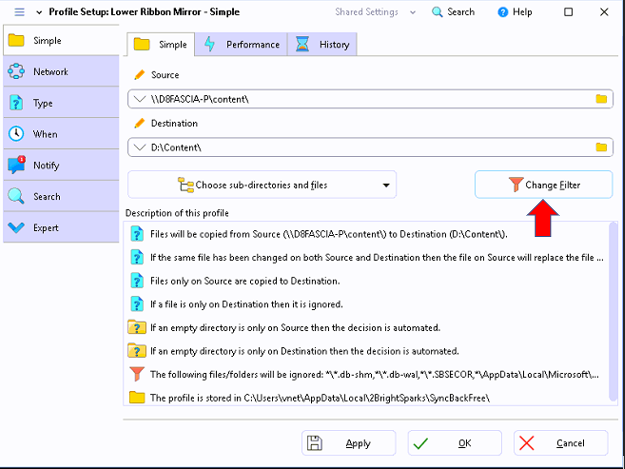Click the Change Filter button
Viewport: 625px width, 469px height.
pyautogui.click(x=543, y=185)
